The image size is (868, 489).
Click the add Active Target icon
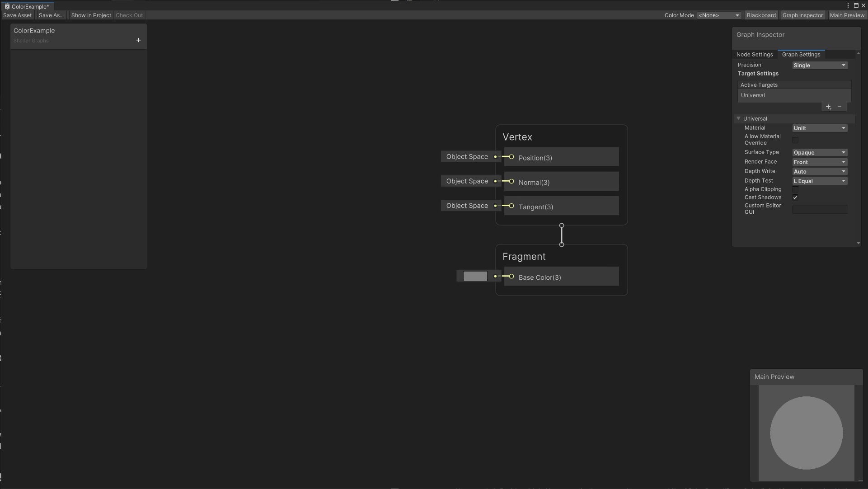[828, 106]
